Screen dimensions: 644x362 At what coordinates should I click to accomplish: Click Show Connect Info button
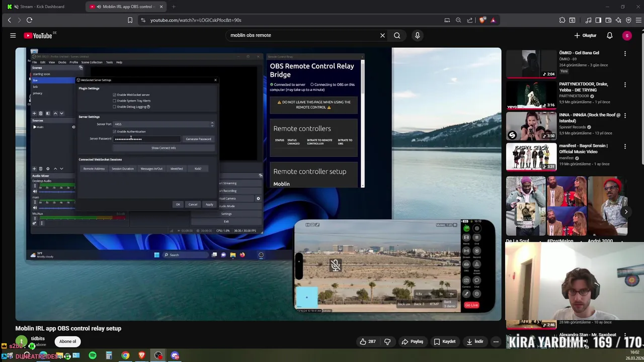(164, 148)
